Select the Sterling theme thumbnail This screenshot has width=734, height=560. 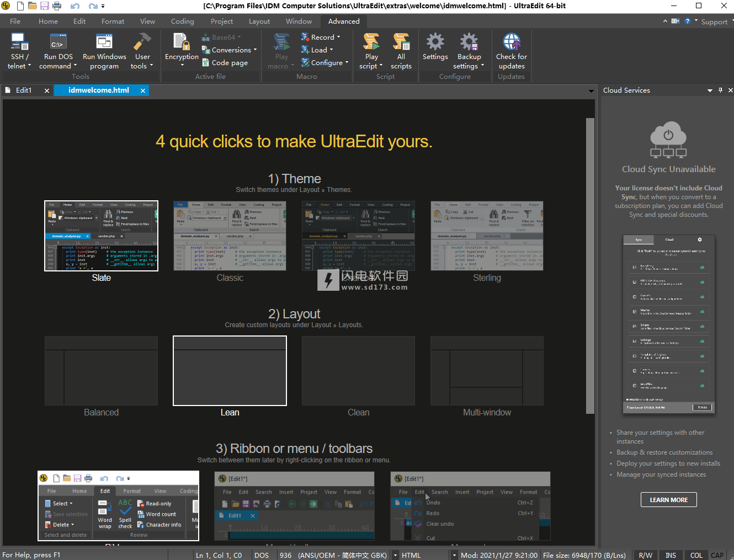click(x=487, y=236)
